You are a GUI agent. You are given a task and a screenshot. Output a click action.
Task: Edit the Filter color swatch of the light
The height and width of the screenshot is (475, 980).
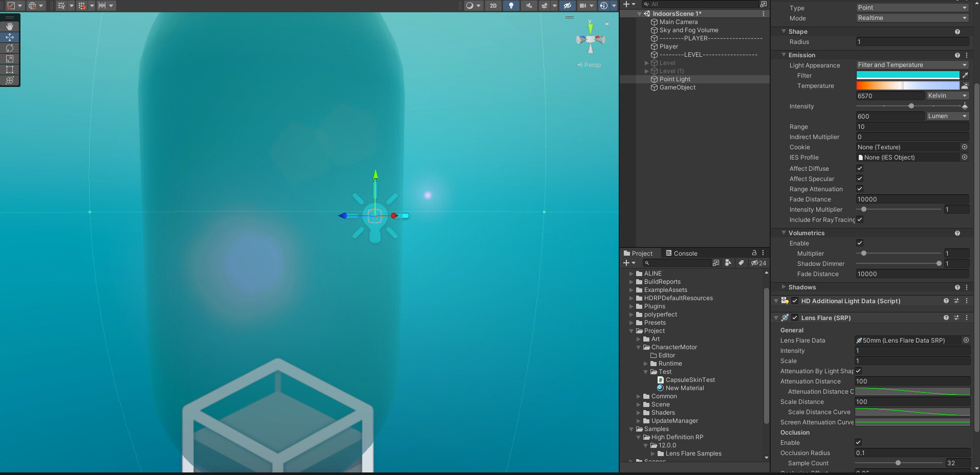point(908,75)
